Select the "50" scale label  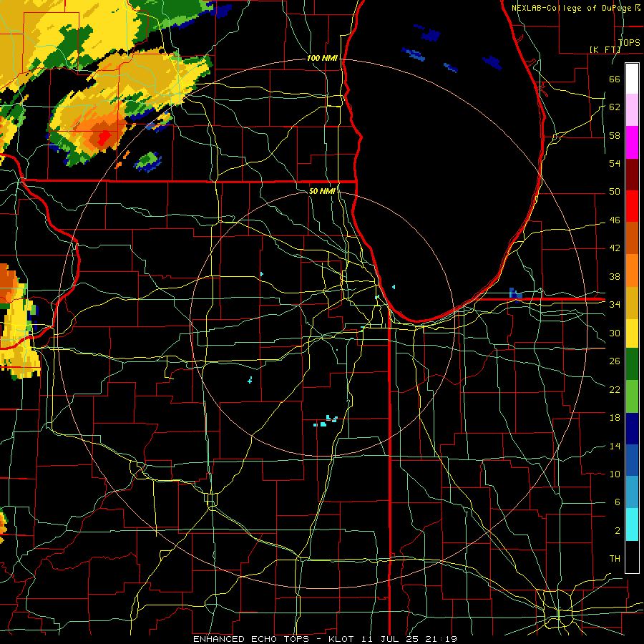pos(615,191)
